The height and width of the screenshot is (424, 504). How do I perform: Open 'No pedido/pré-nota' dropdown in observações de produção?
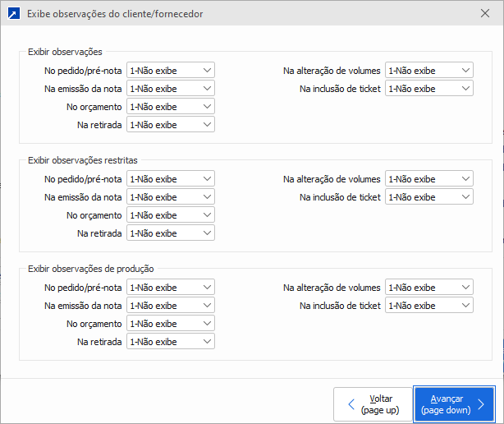tap(171, 288)
